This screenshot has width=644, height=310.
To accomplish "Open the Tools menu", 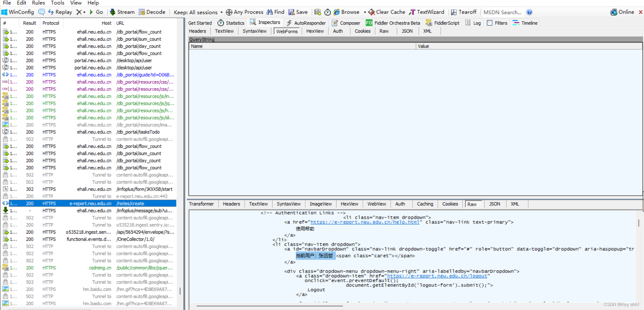I will pos(58,3).
